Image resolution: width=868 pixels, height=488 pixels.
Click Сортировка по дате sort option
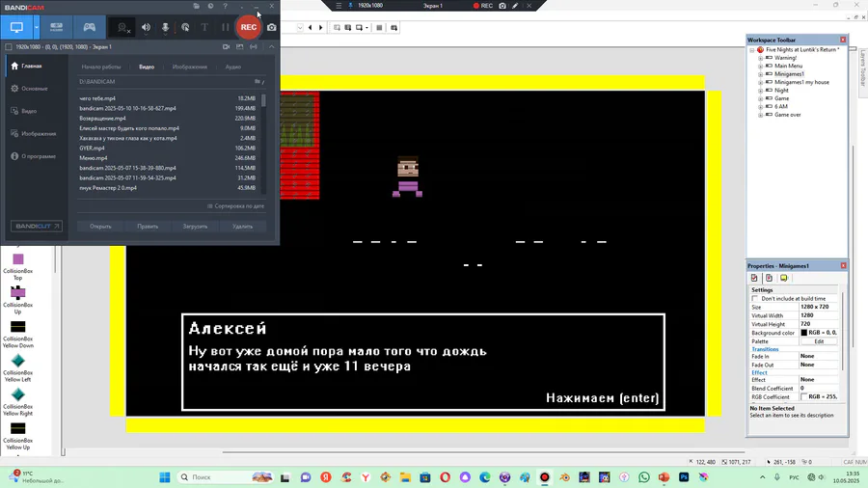pyautogui.click(x=236, y=206)
